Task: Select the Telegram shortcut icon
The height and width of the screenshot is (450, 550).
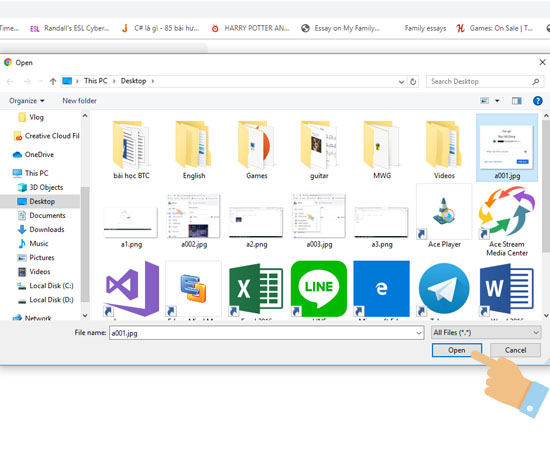Action: (444, 289)
